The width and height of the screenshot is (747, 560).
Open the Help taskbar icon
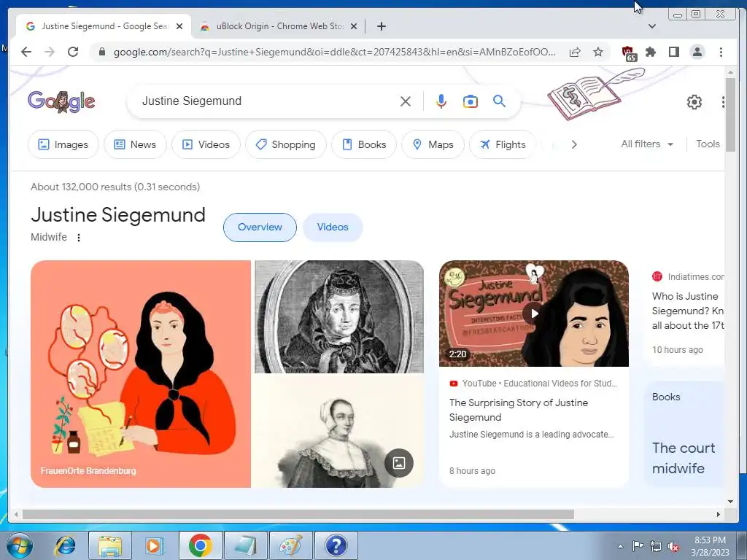point(336,545)
